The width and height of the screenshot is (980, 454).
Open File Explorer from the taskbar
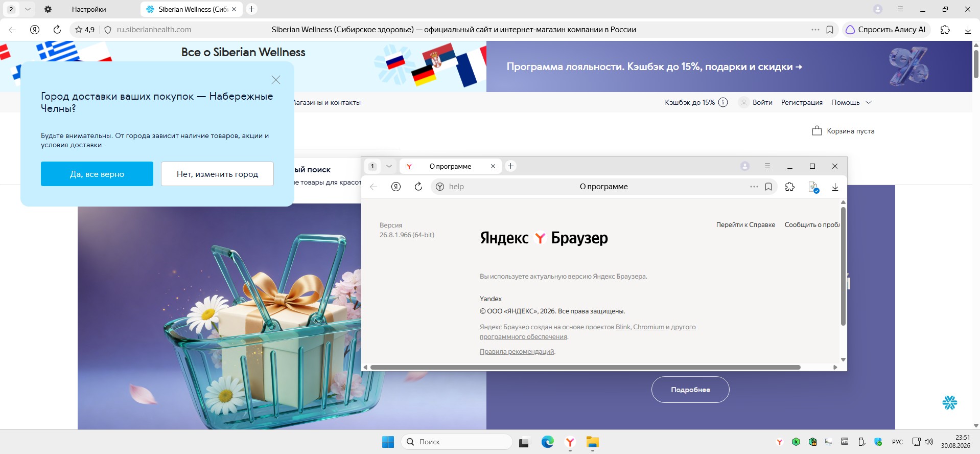pyautogui.click(x=593, y=442)
